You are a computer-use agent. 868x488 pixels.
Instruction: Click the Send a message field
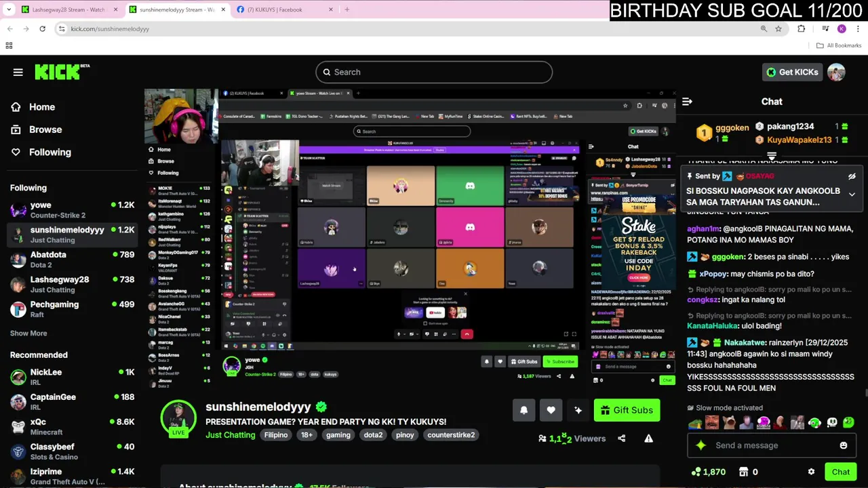[771, 445]
